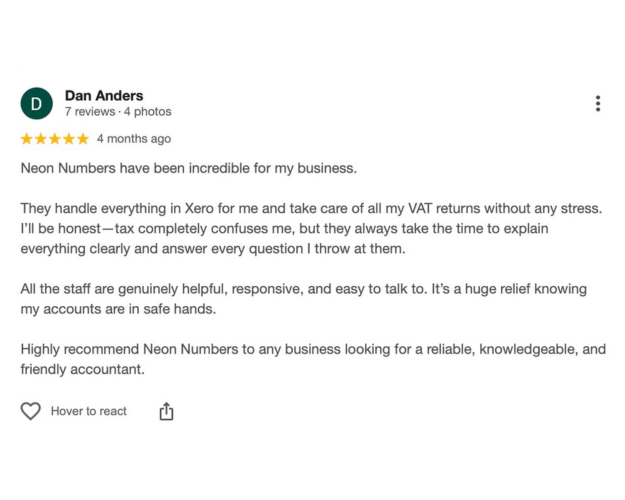Open the three-dot more options menu

tap(597, 104)
